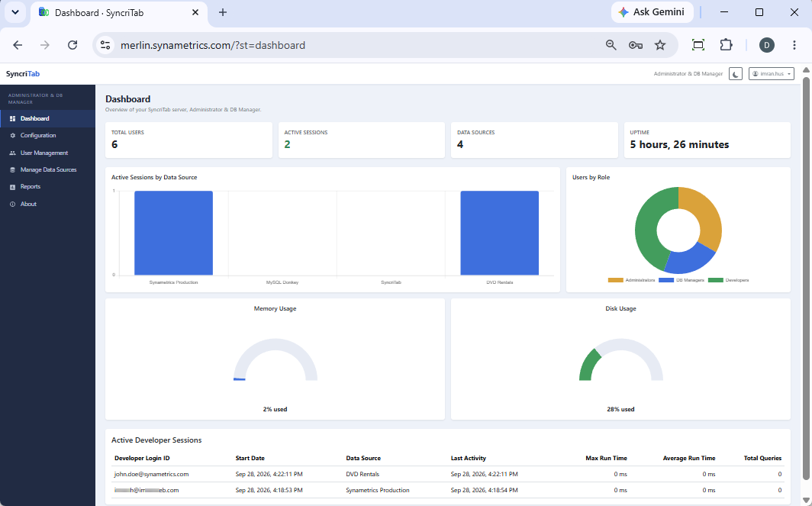Open the Chrome three-dot menu
The image size is (812, 506).
[794, 45]
